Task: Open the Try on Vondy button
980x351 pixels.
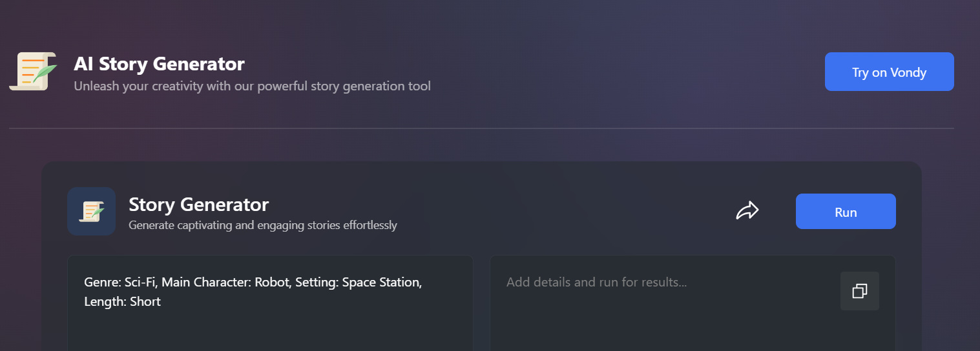Action: [889, 72]
